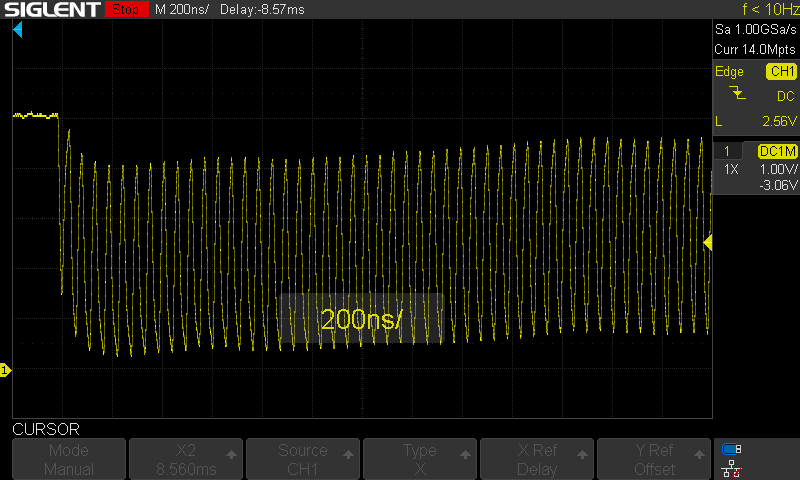Open the X Ref Delay menu
Screen dimensions: 800x480
537,459
